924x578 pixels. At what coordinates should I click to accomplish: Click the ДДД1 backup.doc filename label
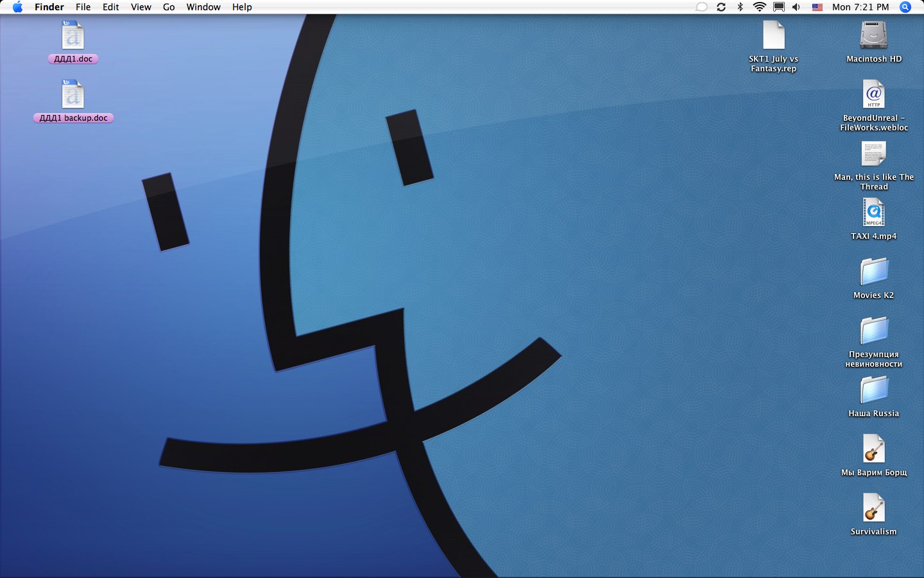click(x=73, y=118)
